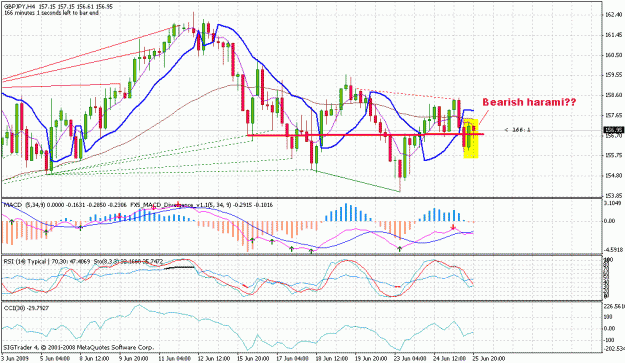The image size is (625, 363).
Task: Click the 0.00 value on the MACD scale
Action: tap(610, 221)
